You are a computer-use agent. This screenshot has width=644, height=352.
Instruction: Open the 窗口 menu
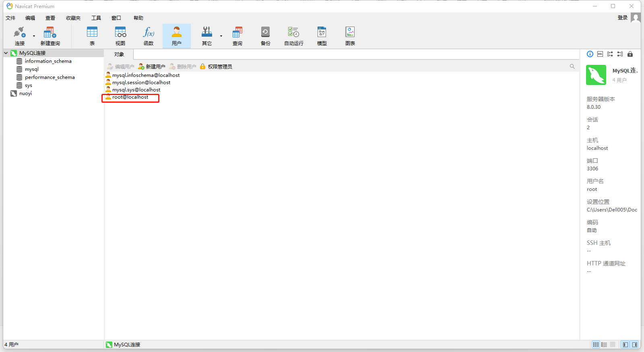[x=116, y=18]
